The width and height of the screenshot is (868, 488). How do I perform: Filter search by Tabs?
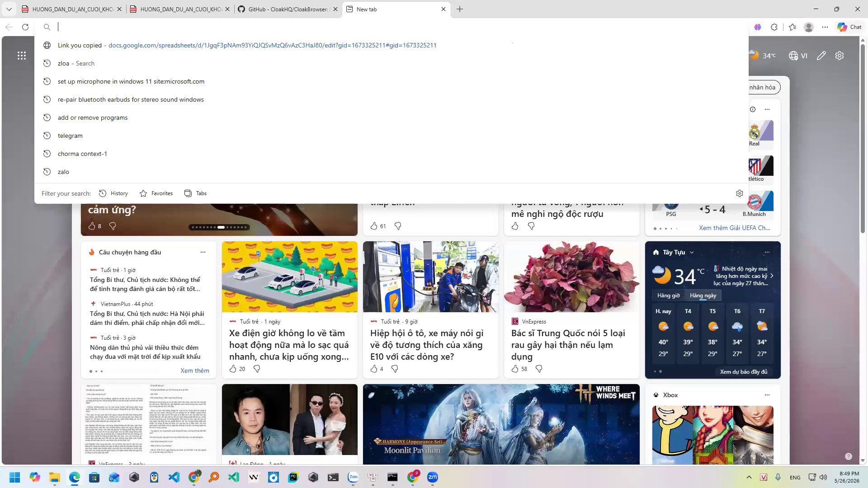pyautogui.click(x=195, y=193)
